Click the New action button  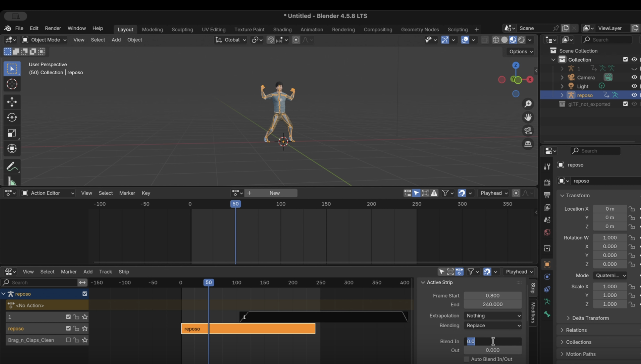274,193
